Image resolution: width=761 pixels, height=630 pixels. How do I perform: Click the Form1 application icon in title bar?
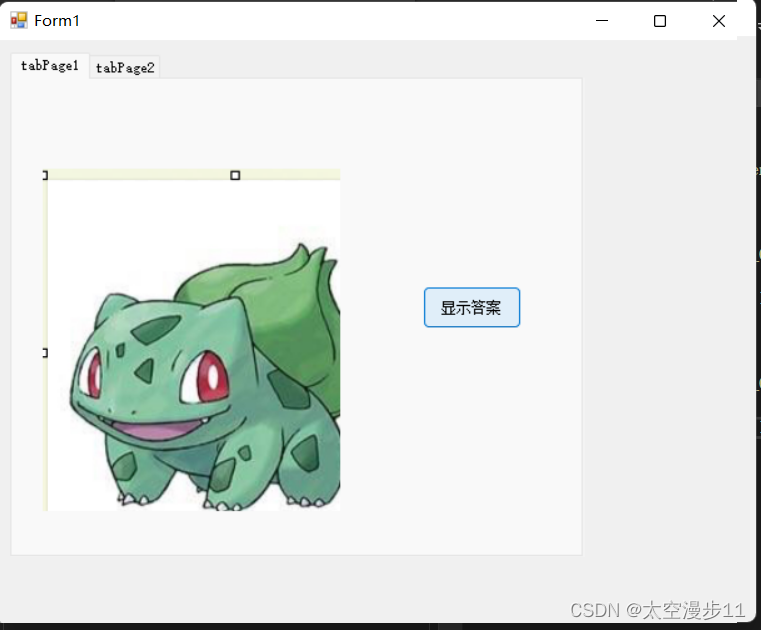[19, 20]
